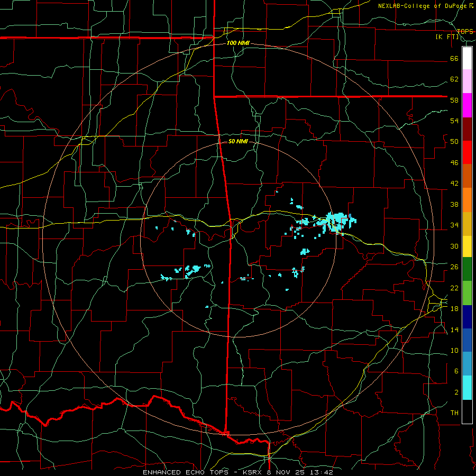Click the '10' legend value

tap(454, 350)
